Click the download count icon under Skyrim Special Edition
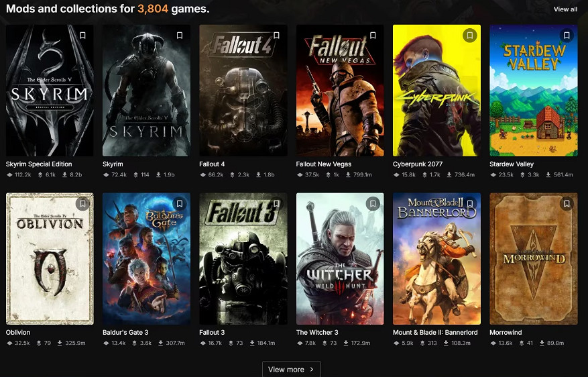 pos(64,175)
